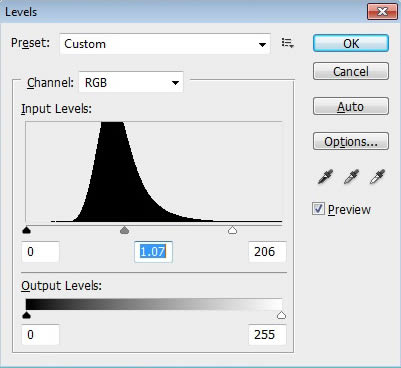The height and width of the screenshot is (368, 401).
Task: Open the Preset dropdown showing Custom
Action: coord(165,44)
